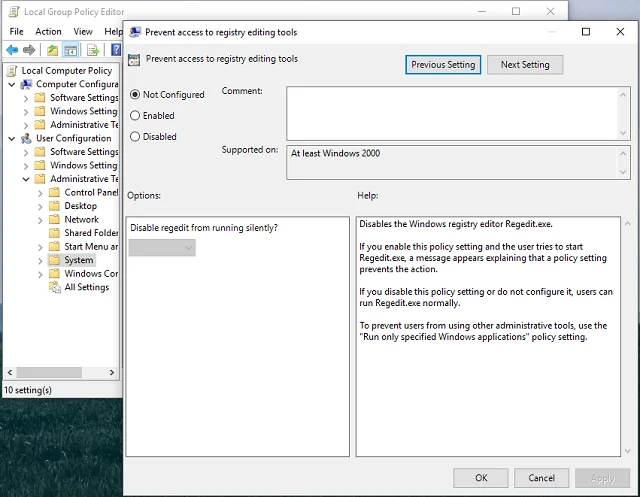Screen dimensions: 640x497
Task: Toggle the Show/Hide console tree icon
Action: coord(71,50)
